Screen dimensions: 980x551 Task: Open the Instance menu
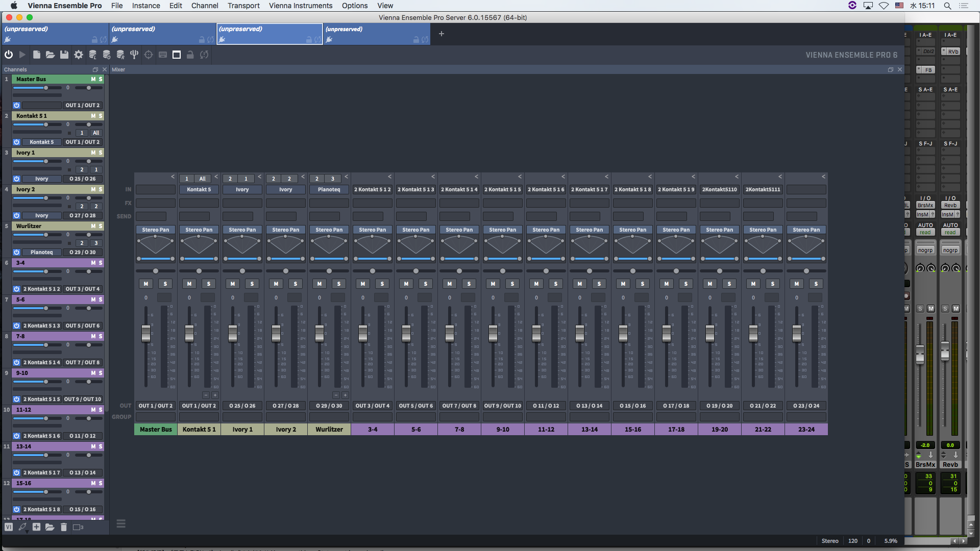point(146,6)
